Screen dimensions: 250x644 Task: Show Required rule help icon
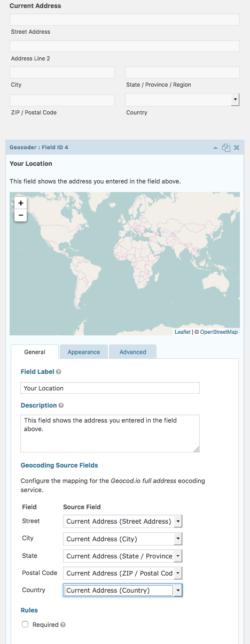(x=63, y=624)
